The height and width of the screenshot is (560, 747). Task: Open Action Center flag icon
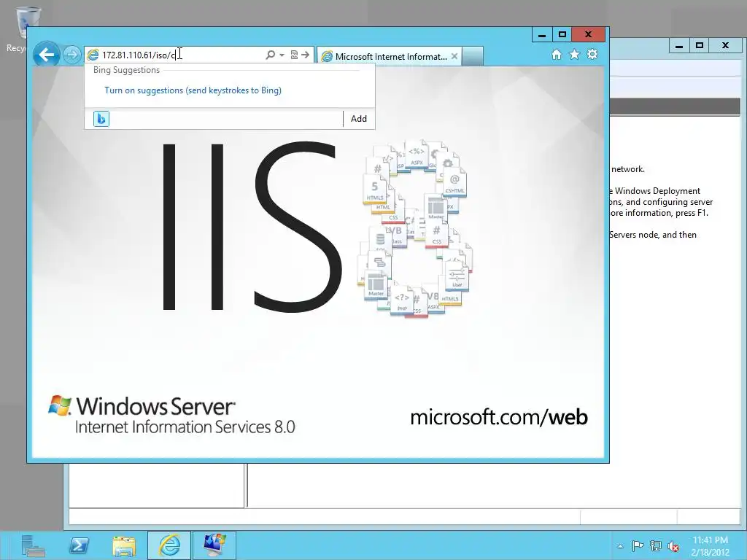click(x=638, y=546)
